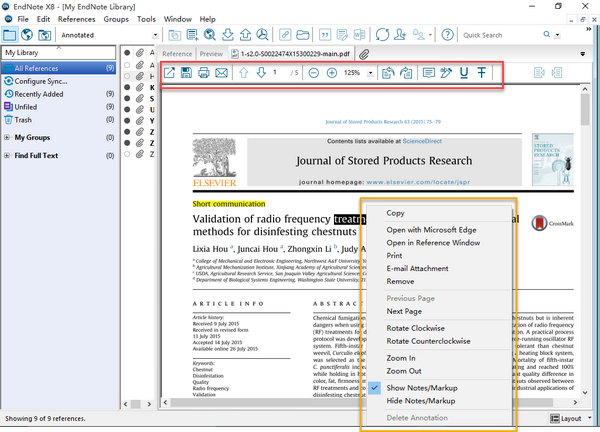Zoom out with minus circle icon
600x432 pixels.
coord(314,73)
